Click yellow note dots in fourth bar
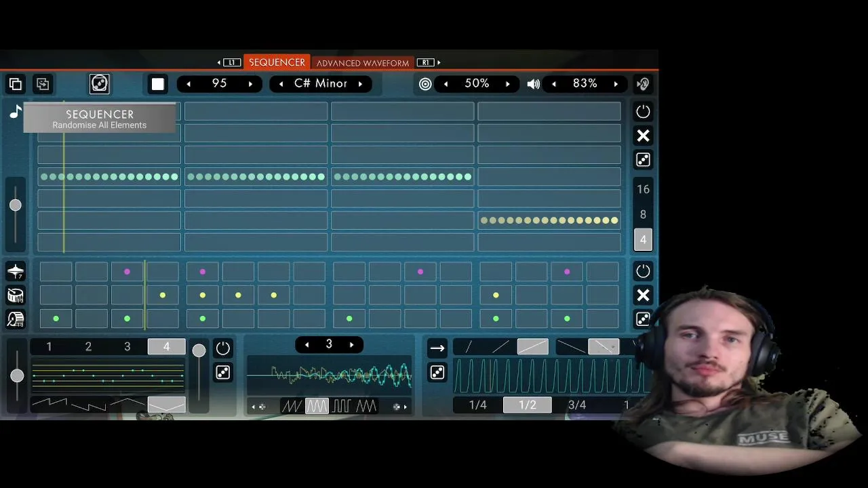 (x=549, y=220)
